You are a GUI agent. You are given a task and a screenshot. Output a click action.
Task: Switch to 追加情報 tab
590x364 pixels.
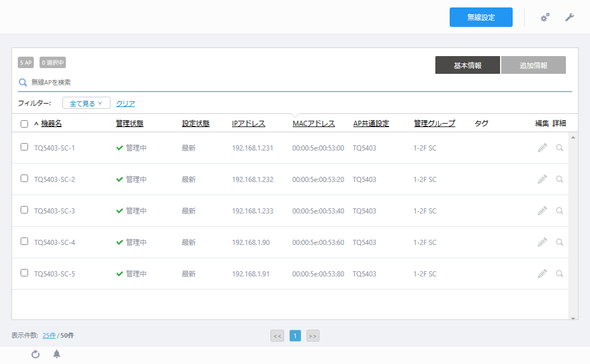tap(533, 65)
